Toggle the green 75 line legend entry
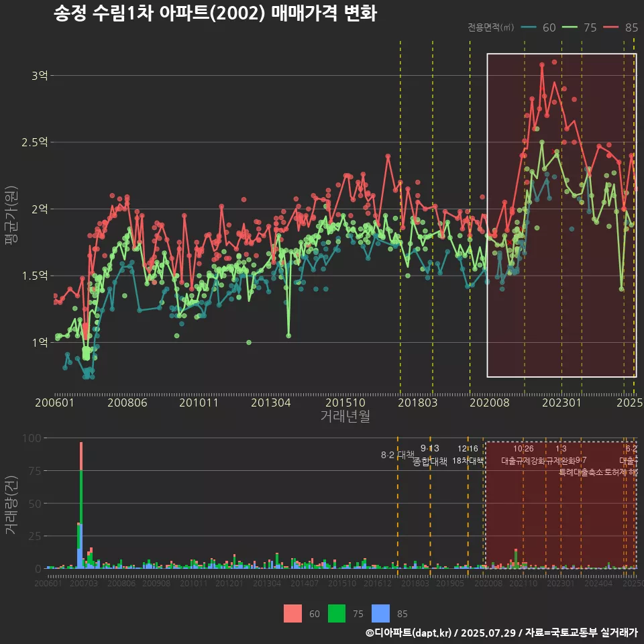644x644 pixels. click(579, 28)
